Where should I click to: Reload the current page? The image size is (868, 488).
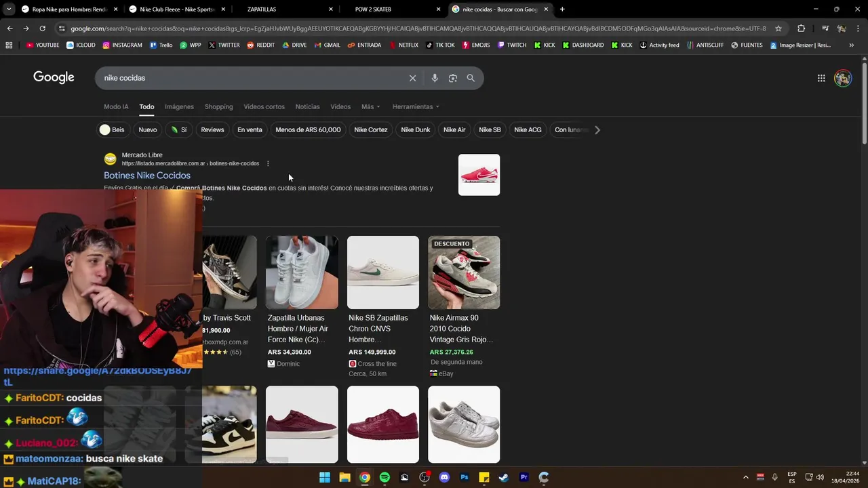pos(42,28)
